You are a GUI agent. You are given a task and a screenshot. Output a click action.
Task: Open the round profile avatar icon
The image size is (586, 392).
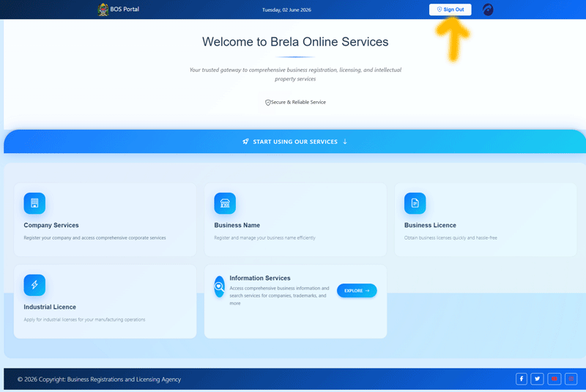(x=488, y=10)
